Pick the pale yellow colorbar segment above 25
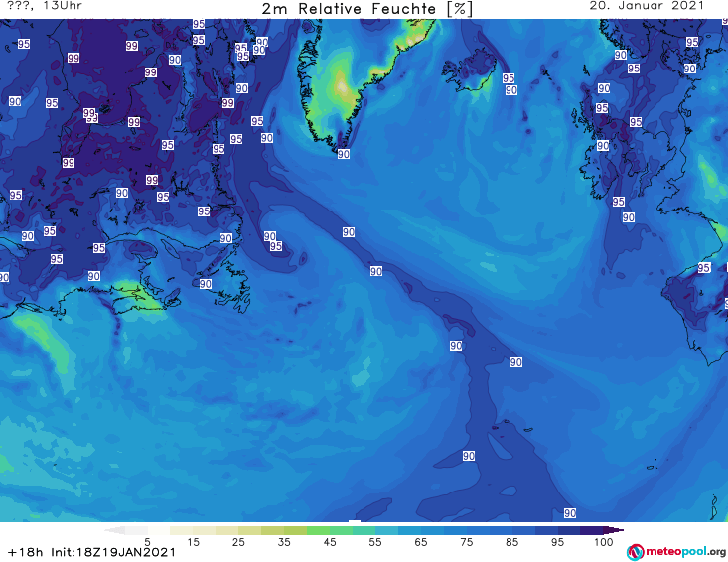This screenshot has height=562, width=728. [227, 530]
